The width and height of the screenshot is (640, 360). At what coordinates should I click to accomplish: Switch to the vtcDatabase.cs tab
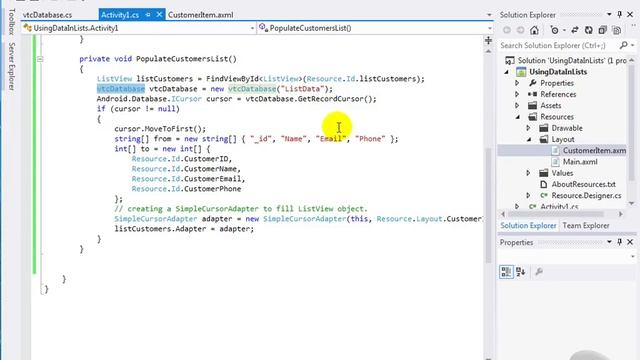click(x=47, y=15)
